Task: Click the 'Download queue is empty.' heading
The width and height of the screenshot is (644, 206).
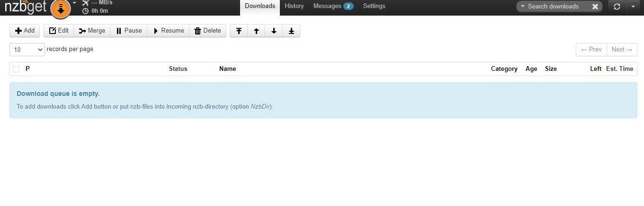Action: pyautogui.click(x=58, y=94)
